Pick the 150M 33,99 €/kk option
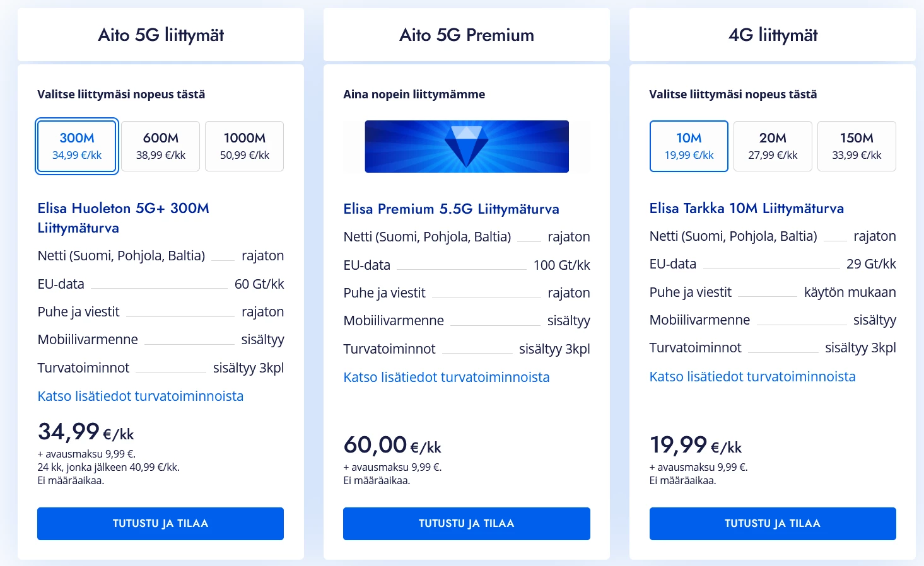 (x=857, y=146)
